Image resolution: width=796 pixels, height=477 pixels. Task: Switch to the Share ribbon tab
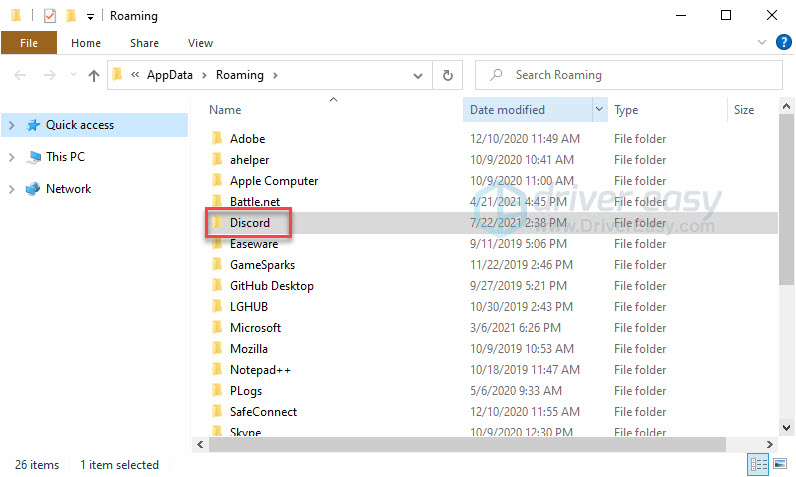(x=144, y=43)
